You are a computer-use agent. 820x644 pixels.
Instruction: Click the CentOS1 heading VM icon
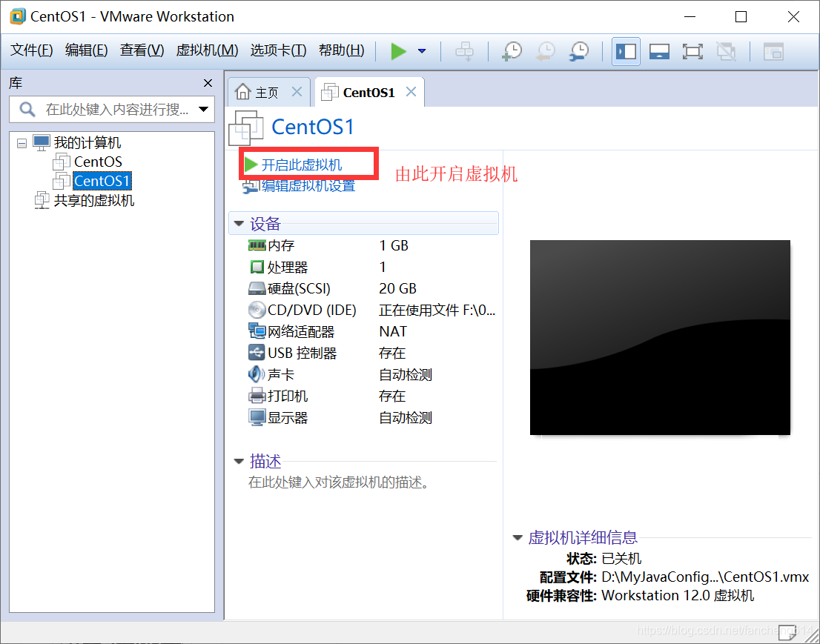pyautogui.click(x=246, y=127)
